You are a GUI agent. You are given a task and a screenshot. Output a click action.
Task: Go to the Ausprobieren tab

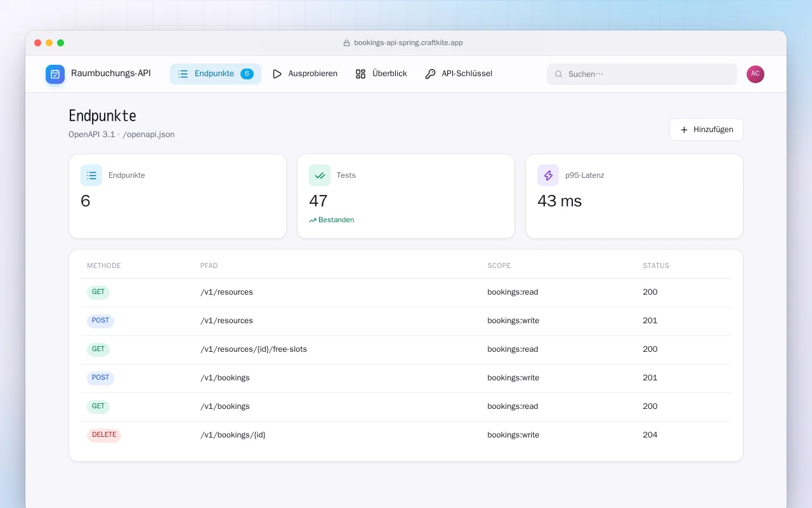pyautogui.click(x=304, y=74)
